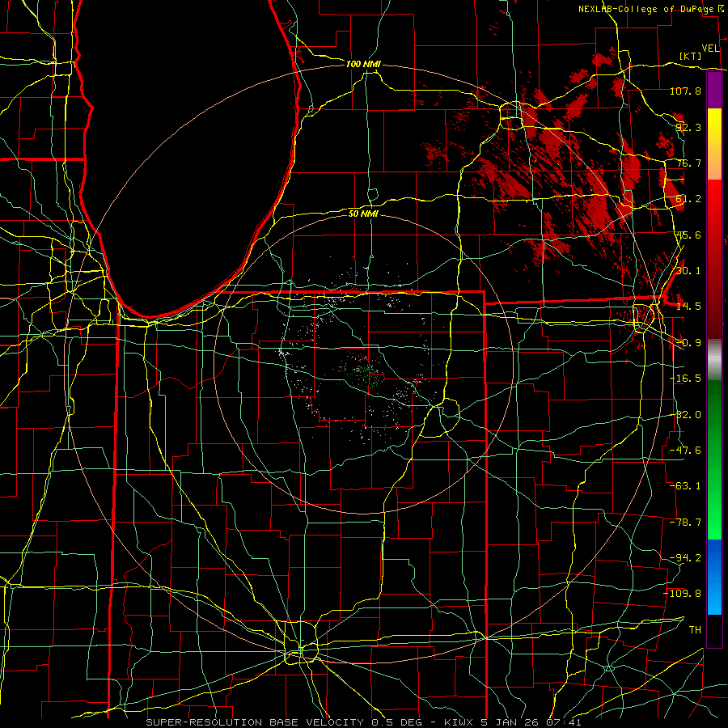The image size is (728, 728).
Task: Click the Super-Resolution Base Velocity caption text
Action: (x=363, y=722)
